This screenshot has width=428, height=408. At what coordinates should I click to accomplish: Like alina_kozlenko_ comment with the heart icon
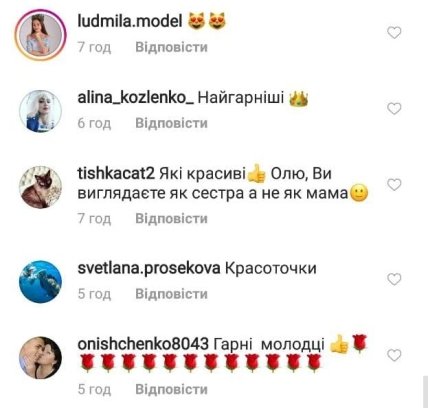coord(394,109)
